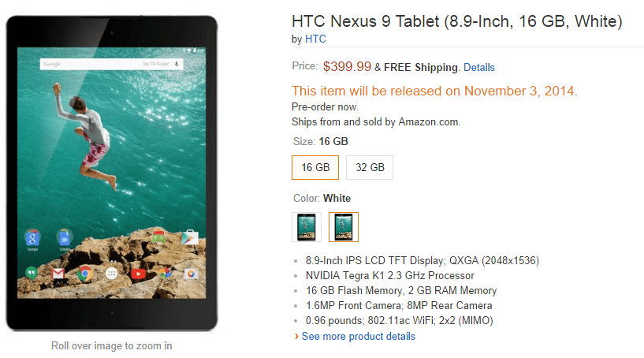Click the red YouTube icon in tablet dock
The image size is (644, 358).
point(139,274)
